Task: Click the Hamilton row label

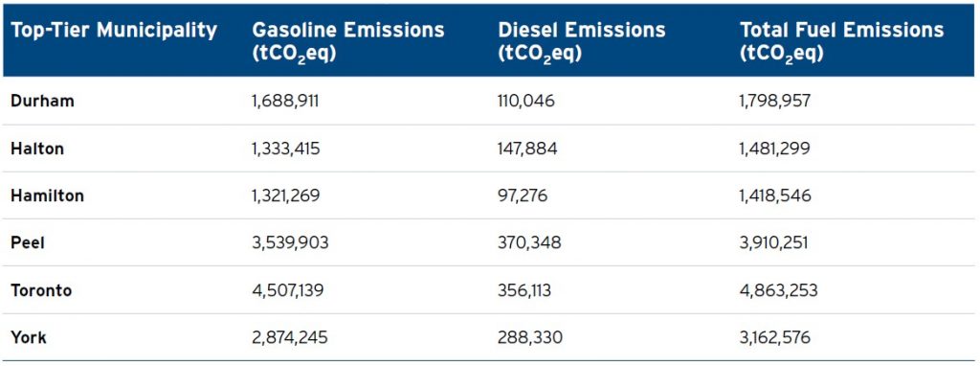Action: (x=47, y=195)
